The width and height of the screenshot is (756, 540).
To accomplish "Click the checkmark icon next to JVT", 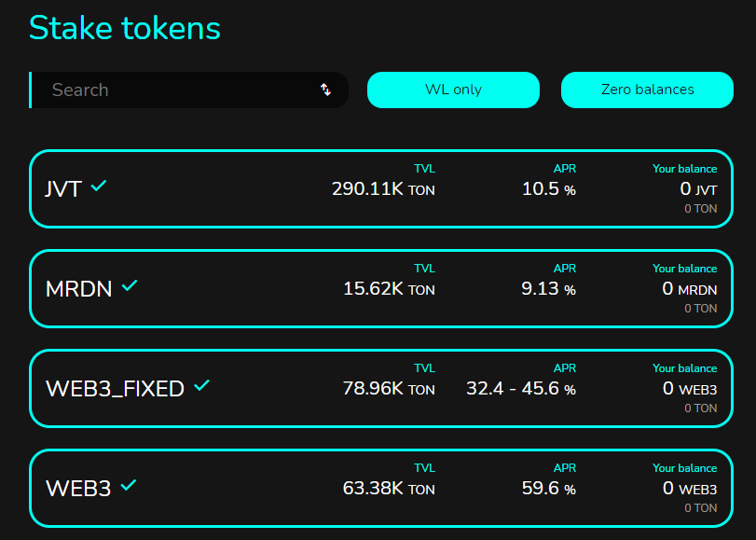I will [x=99, y=187].
